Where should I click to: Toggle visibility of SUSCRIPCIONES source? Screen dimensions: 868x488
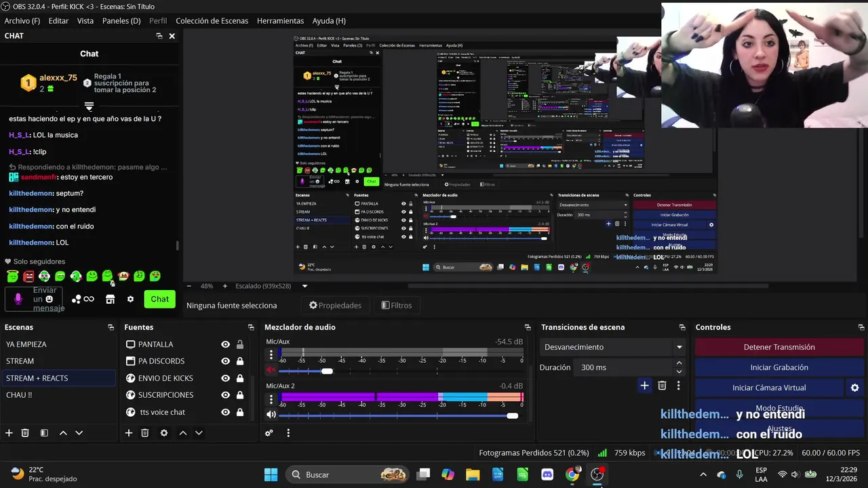point(225,395)
